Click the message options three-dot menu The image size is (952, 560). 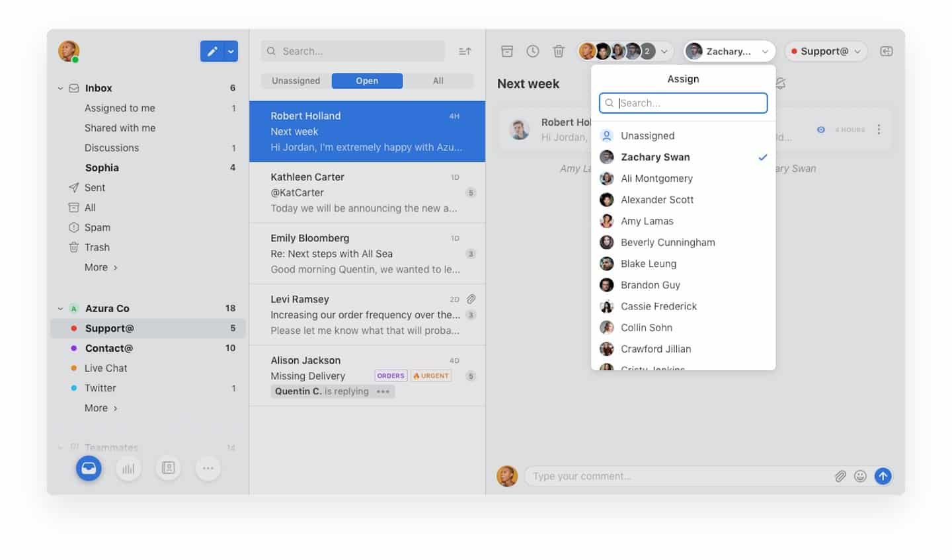tap(879, 130)
